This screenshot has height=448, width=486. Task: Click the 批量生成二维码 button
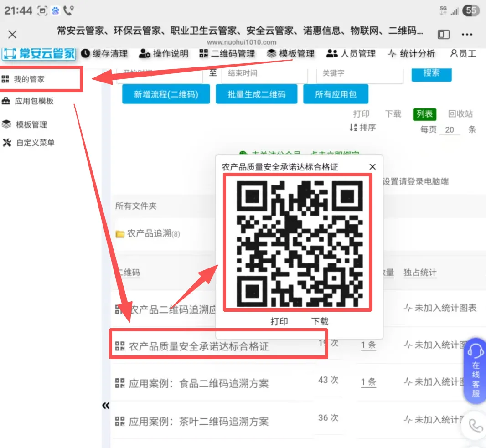pos(256,94)
